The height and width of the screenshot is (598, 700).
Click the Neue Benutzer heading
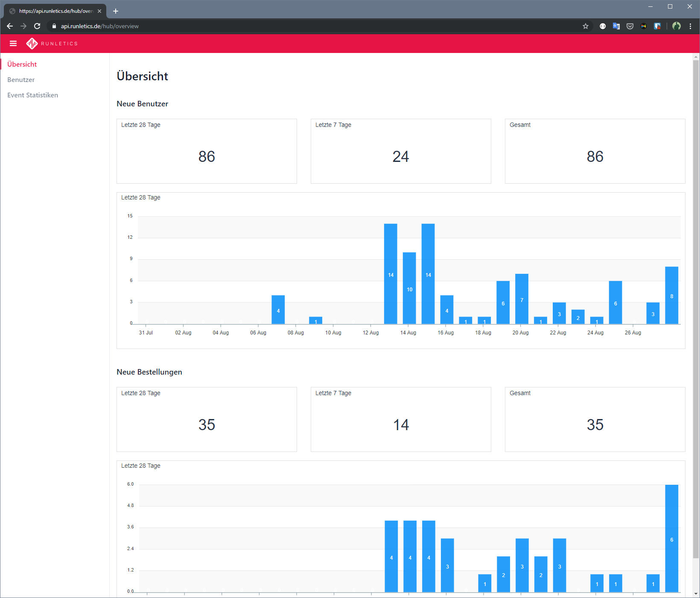[x=143, y=104]
